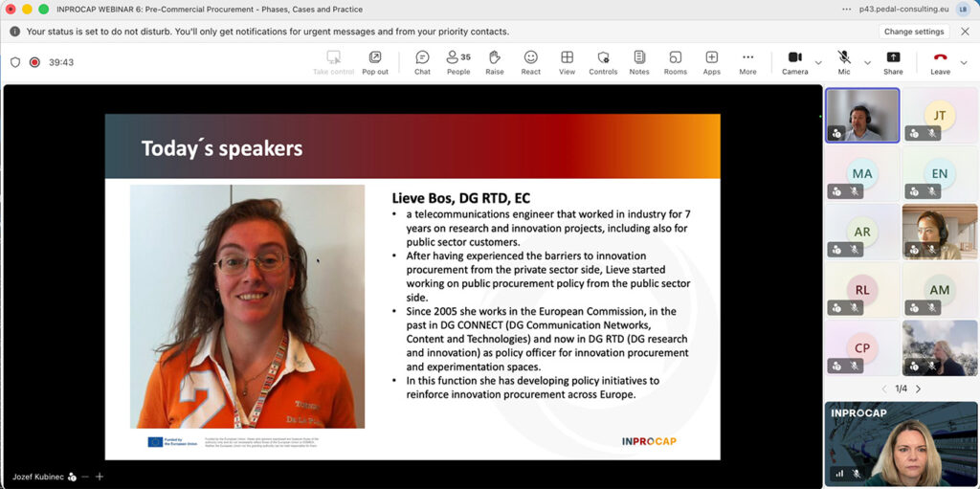Raise your hand in the meeting
The image size is (980, 489).
pyautogui.click(x=494, y=62)
